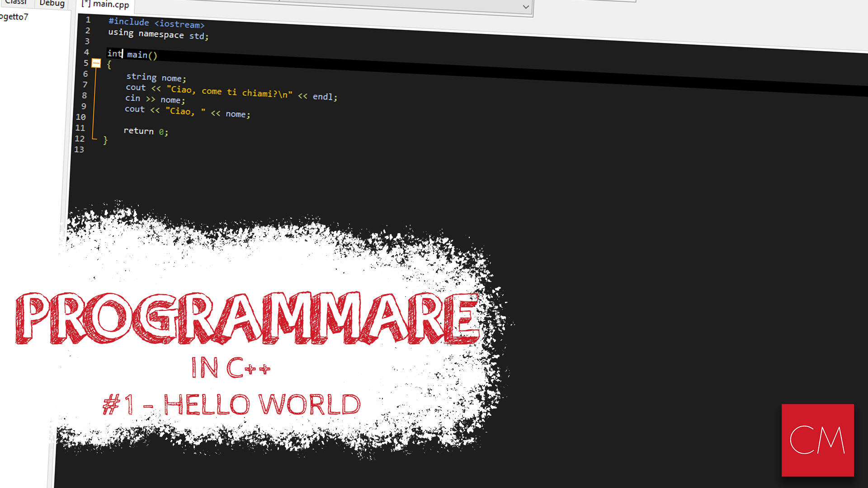This screenshot has width=868, height=488.
Task: Select the main.cpp editor tab
Action: click(106, 5)
